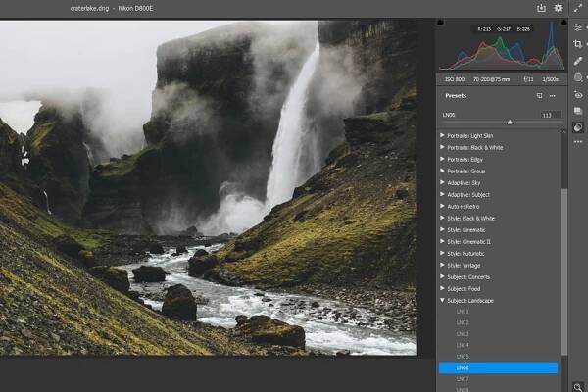The width and height of the screenshot is (588, 392).
Task: Click the LN06 preset amount slider handle
Action: 508,121
